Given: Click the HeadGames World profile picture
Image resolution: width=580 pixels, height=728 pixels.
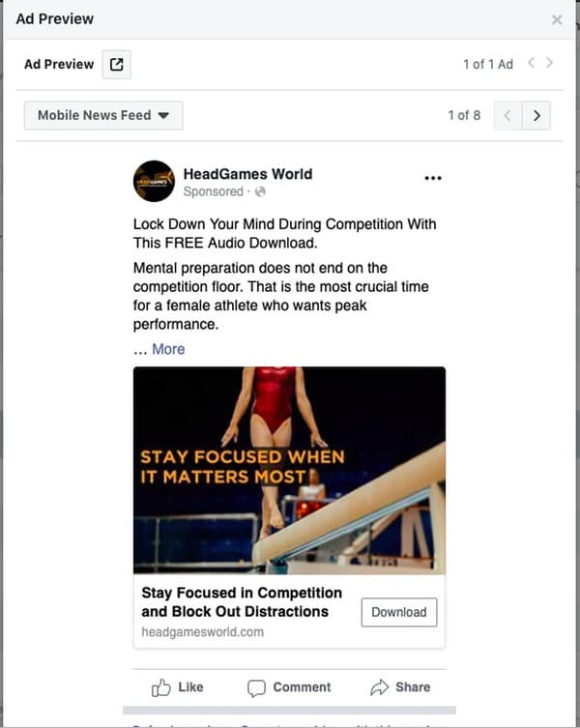Looking at the screenshot, I should pos(154,181).
